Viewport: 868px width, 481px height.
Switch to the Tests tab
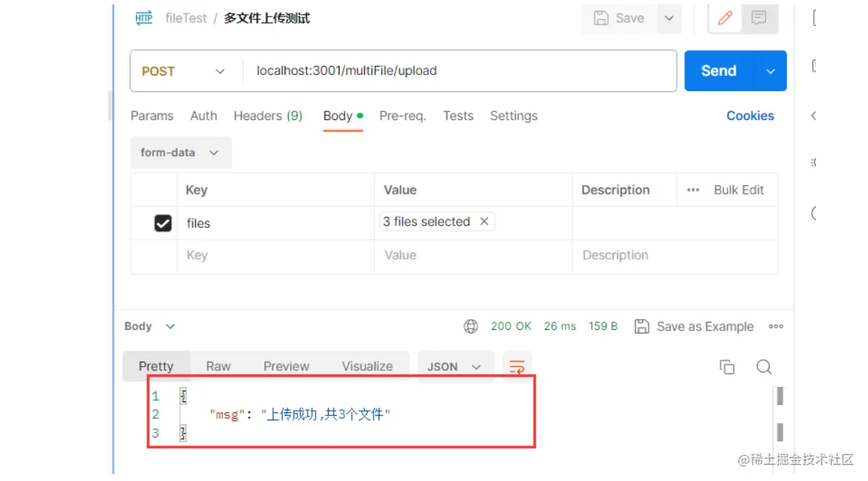pos(458,116)
